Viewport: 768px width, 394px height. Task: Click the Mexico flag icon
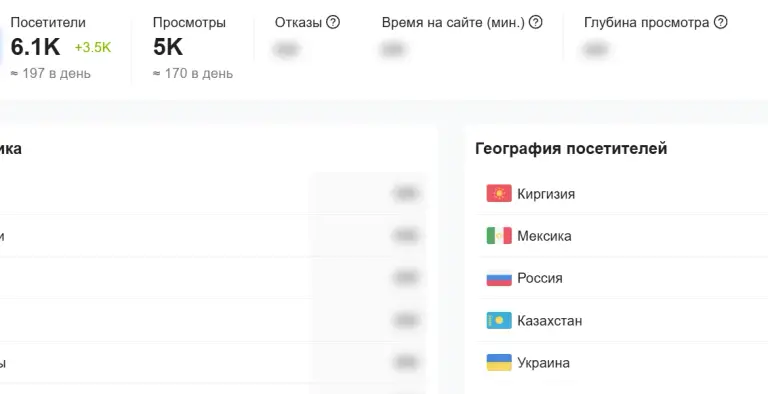coord(499,236)
